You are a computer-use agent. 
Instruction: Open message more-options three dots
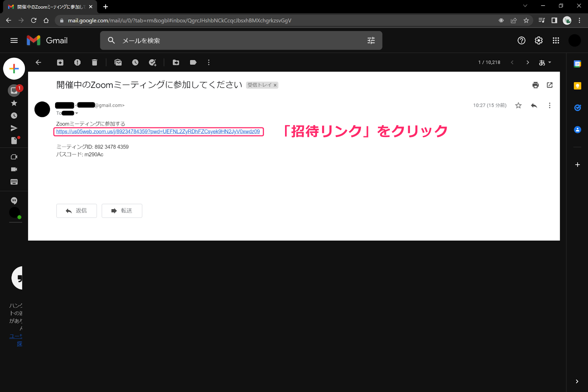[549, 106]
